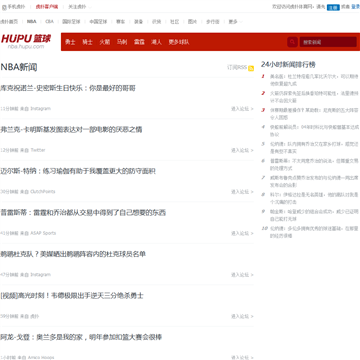Open the 迈尔斯-特纳 yoga headline
This screenshot has width=360, height=360.
click(78, 171)
